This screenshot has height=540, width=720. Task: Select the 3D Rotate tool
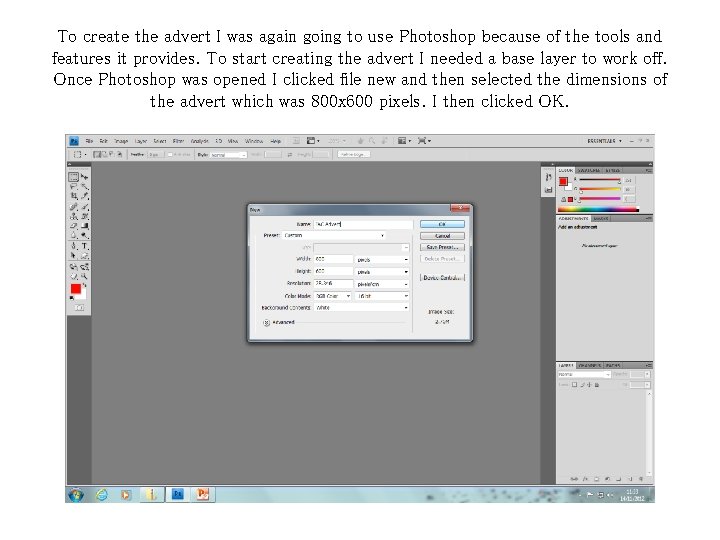tap(73, 267)
